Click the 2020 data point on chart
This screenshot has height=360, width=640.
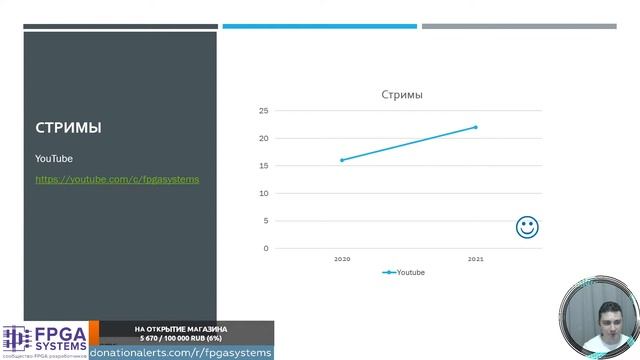tap(342, 160)
